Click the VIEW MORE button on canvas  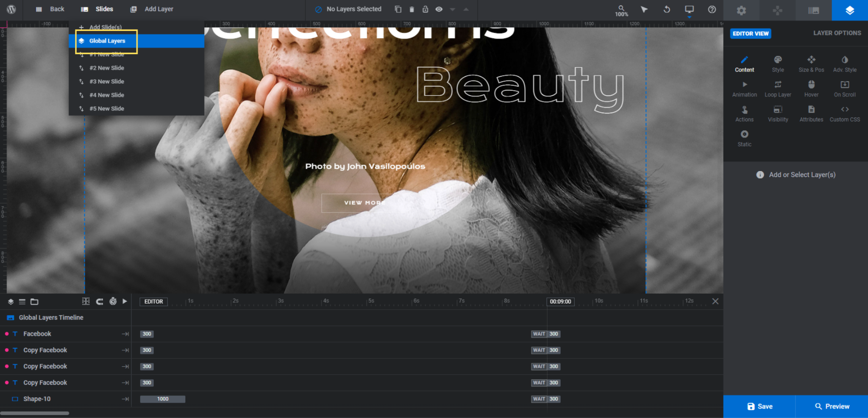point(364,203)
